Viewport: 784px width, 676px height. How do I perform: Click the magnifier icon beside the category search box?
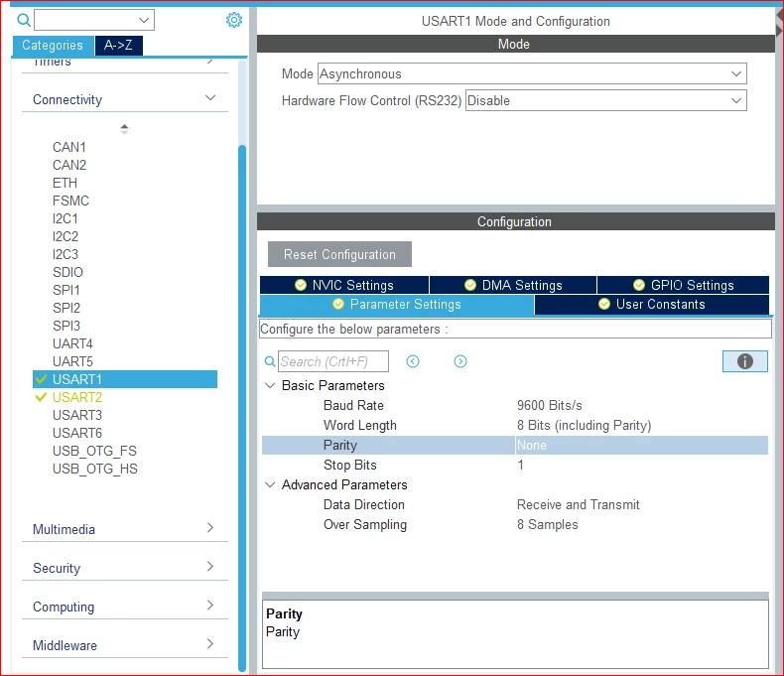pos(24,20)
